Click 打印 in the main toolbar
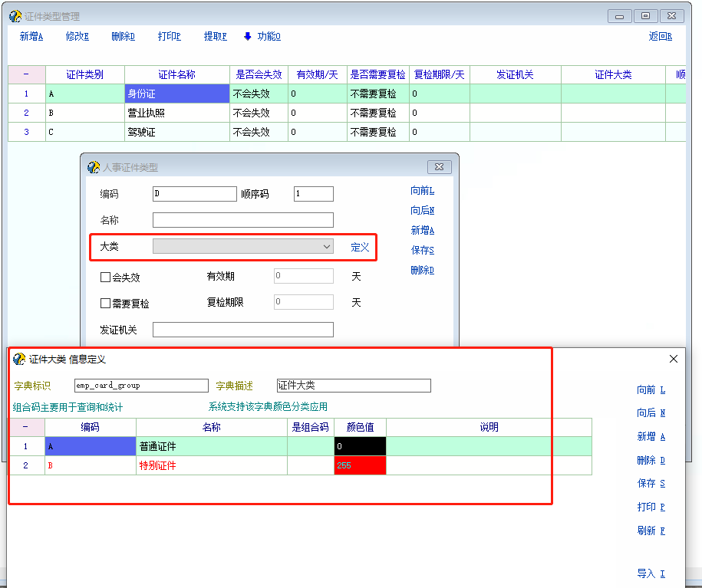This screenshot has width=702, height=588. click(169, 36)
